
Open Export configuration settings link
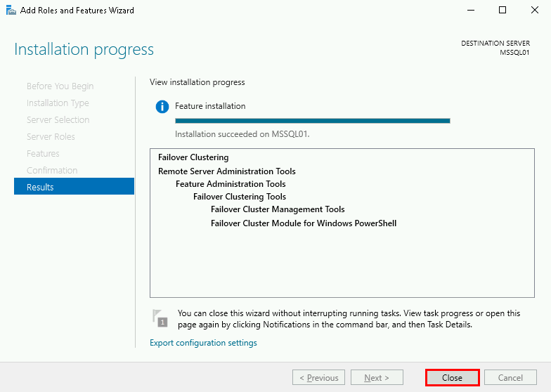point(203,343)
